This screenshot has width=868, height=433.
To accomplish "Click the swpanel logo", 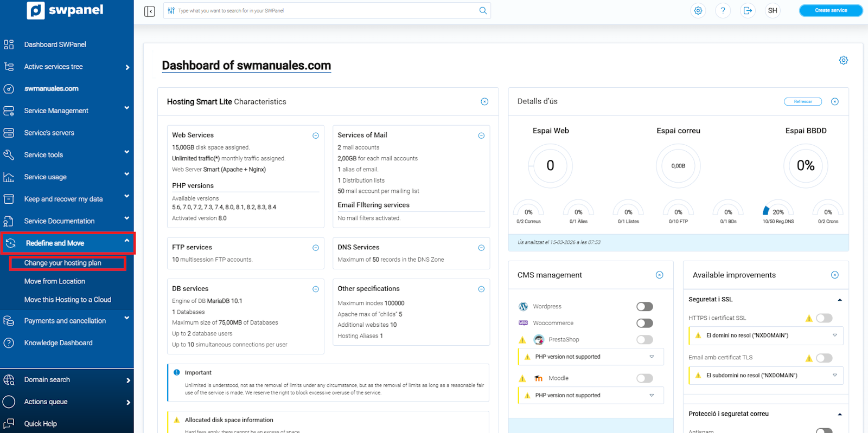I will (x=66, y=10).
